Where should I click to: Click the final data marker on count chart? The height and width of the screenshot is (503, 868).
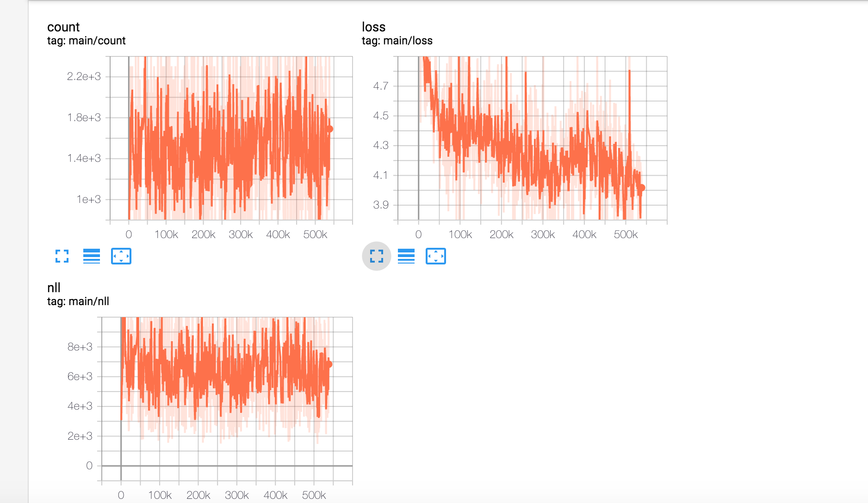[x=329, y=129]
